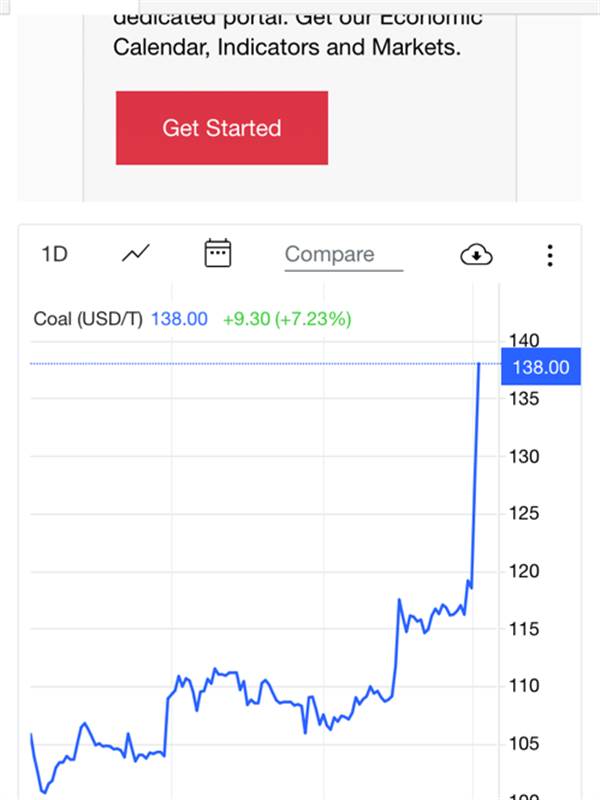Click the 125 price axis label
This screenshot has height=800, width=600.
[x=523, y=514]
